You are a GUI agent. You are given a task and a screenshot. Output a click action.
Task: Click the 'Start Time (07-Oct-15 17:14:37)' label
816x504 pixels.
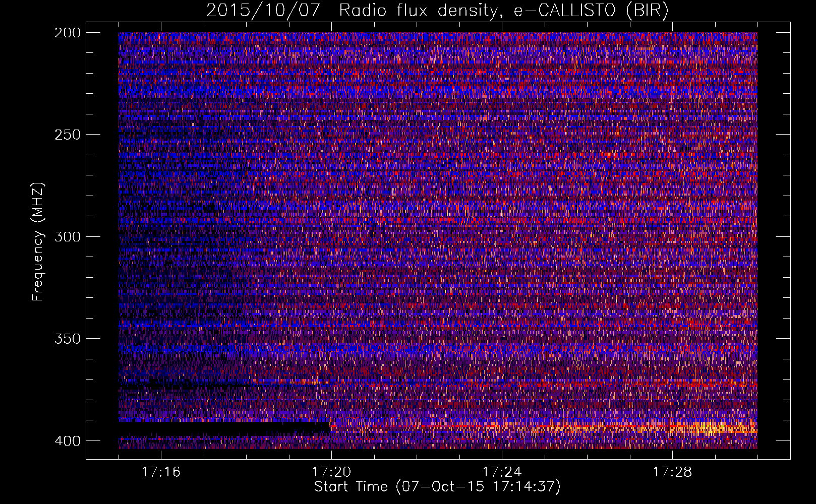pos(437,487)
